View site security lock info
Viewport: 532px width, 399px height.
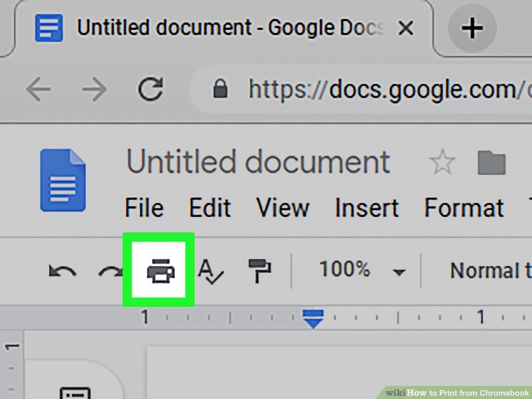click(x=220, y=89)
